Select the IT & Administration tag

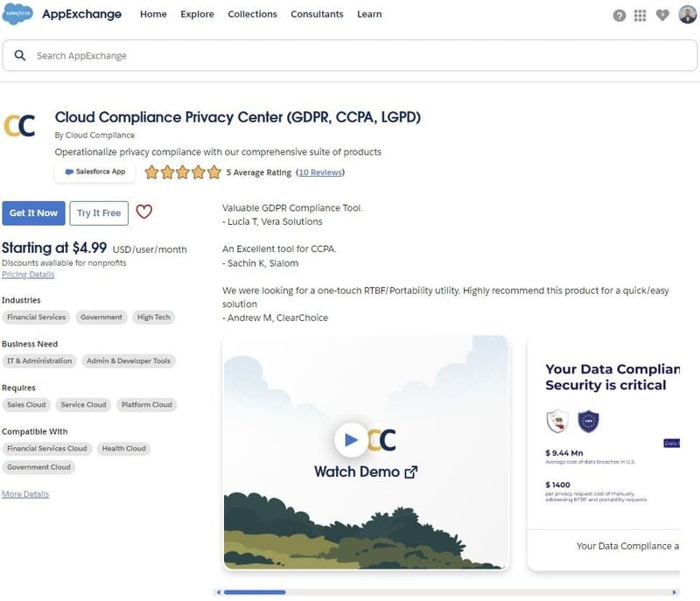[x=39, y=361]
